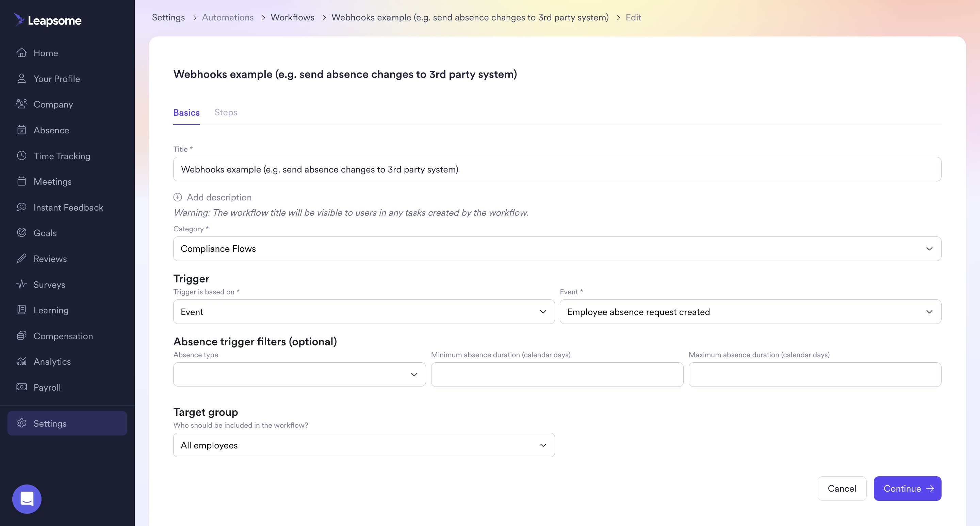The height and width of the screenshot is (526, 980).
Task: Go to Automations breadcrumb
Action: point(228,17)
